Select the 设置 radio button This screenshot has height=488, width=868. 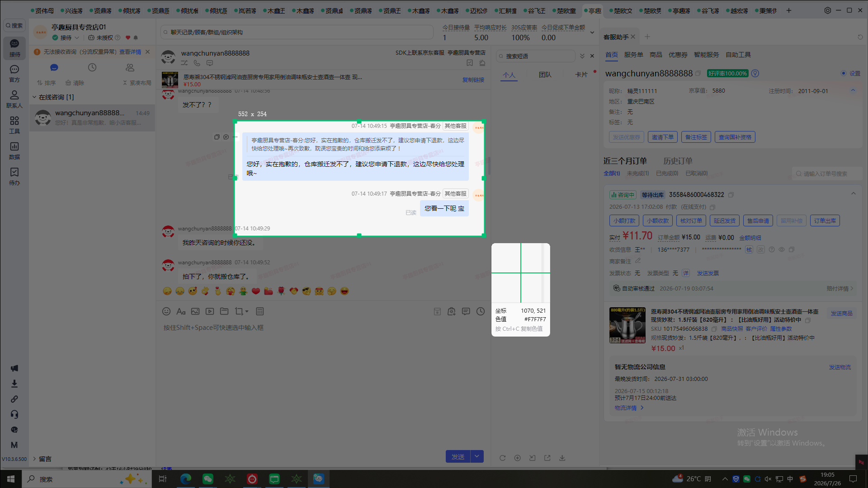coord(843,73)
